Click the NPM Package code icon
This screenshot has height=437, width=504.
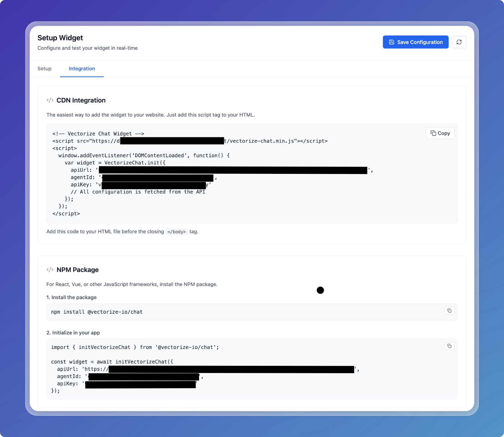click(x=50, y=270)
